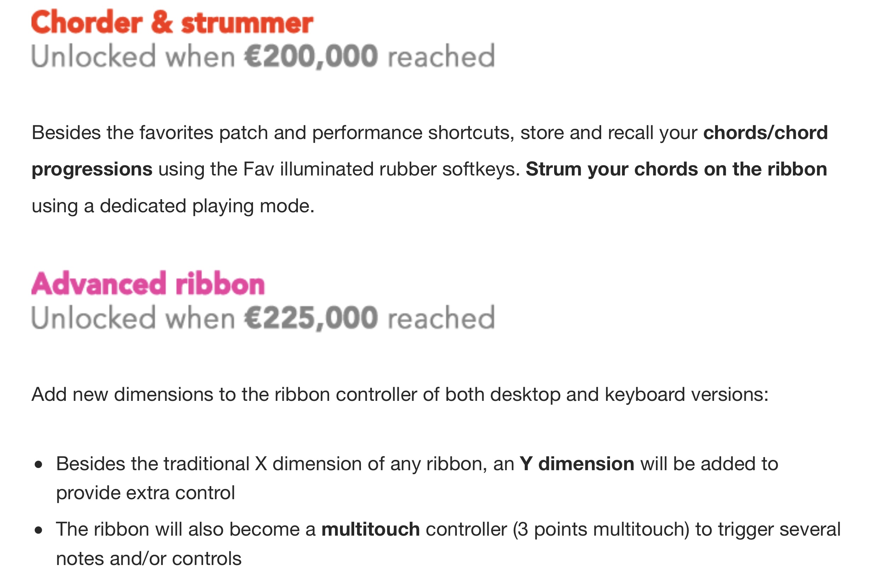886x588 pixels.
Task: Click the bullet before "Besides the traditional"
Action: pyautogui.click(x=38, y=465)
